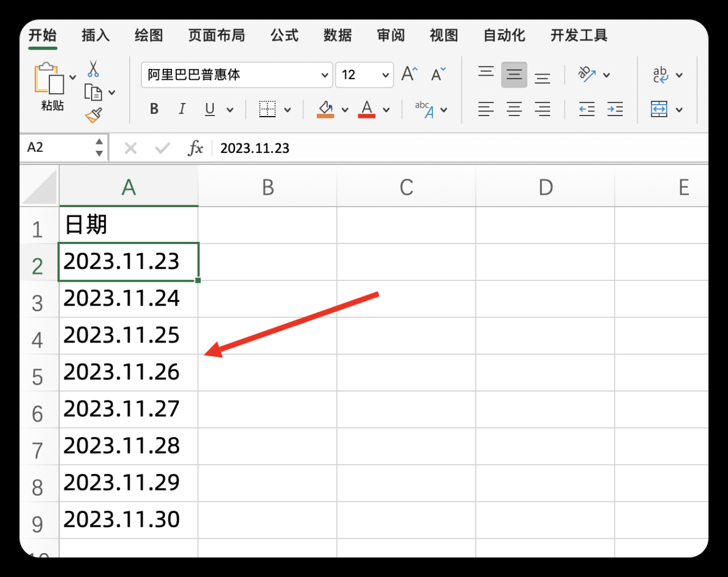Toggle underline formatting

pyautogui.click(x=210, y=109)
